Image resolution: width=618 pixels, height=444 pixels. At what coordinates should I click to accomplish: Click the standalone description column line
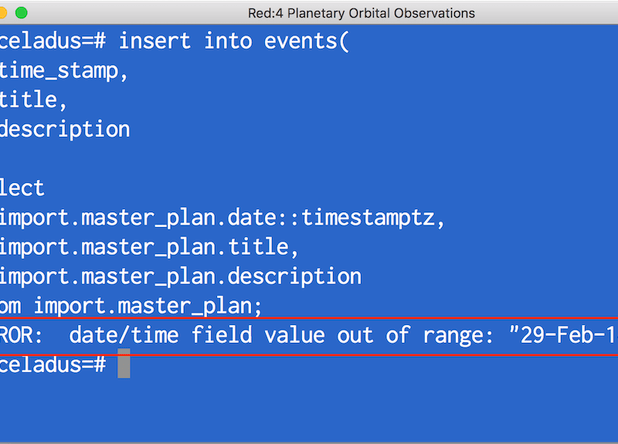(x=65, y=130)
